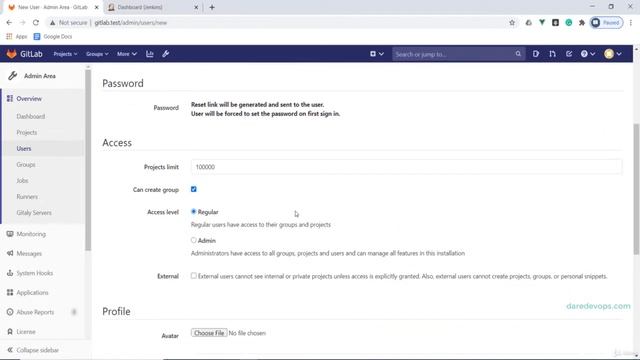Open the user avatar menu
Viewport: 640px width, 360px height.
[613, 54]
